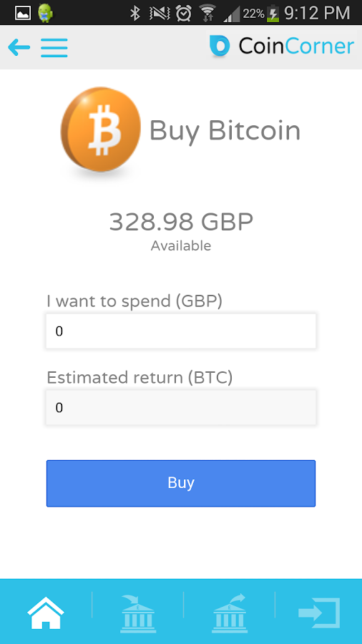Open the hamburger menu
362x644 pixels.
[x=54, y=47]
